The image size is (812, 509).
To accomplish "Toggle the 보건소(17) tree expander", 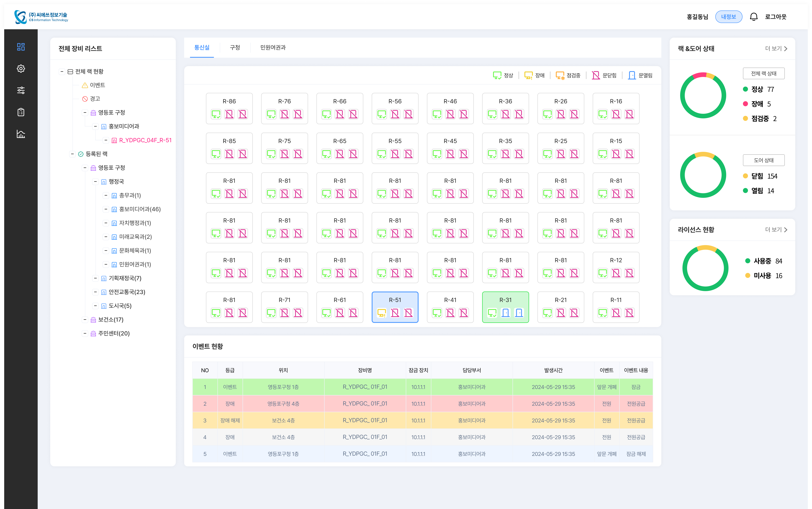I will coord(85,320).
